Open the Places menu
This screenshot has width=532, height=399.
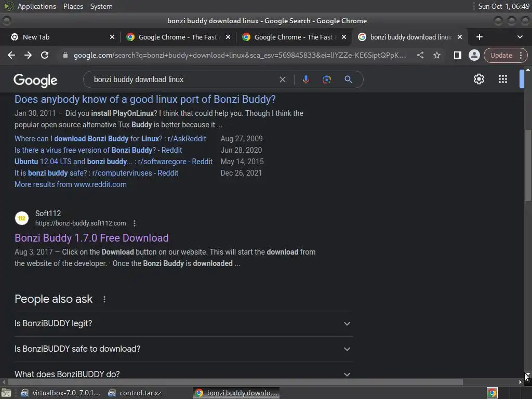pos(73,6)
